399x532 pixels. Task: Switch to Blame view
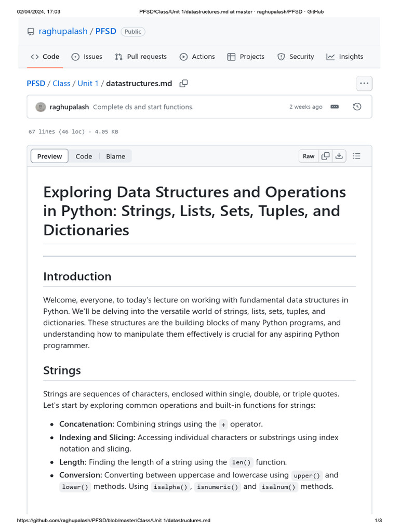coord(115,156)
